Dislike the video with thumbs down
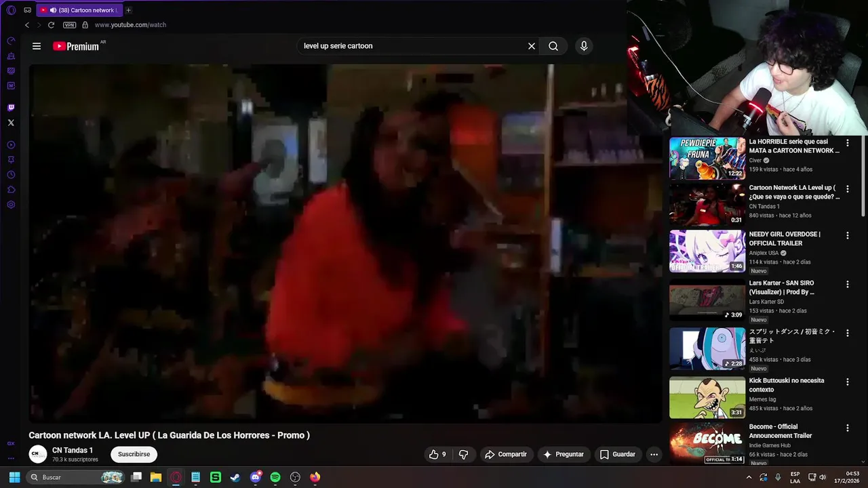This screenshot has height=488, width=868. click(x=464, y=454)
